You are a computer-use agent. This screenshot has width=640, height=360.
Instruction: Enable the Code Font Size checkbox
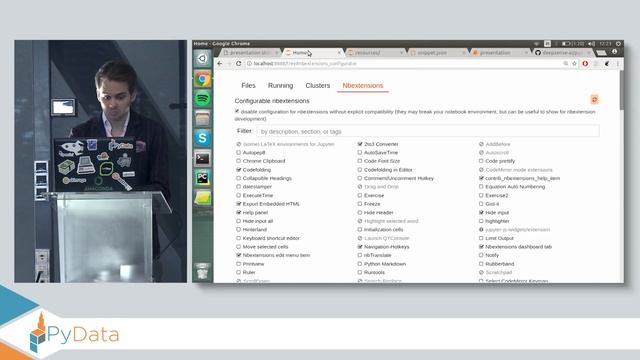point(360,161)
